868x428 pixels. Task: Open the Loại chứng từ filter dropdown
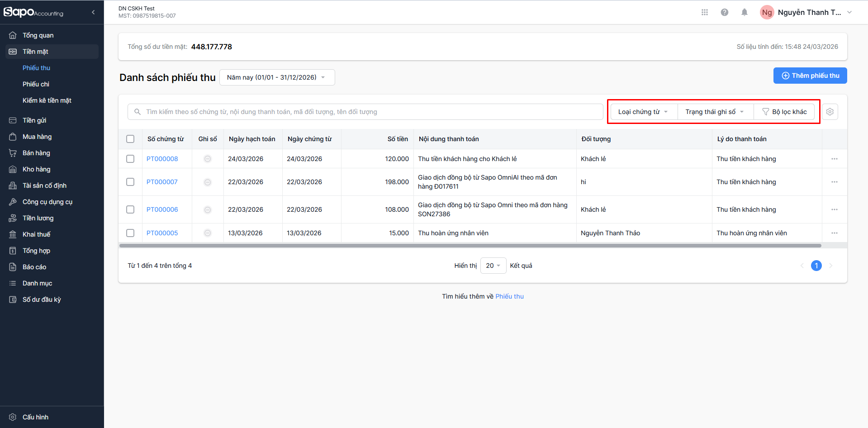point(643,112)
